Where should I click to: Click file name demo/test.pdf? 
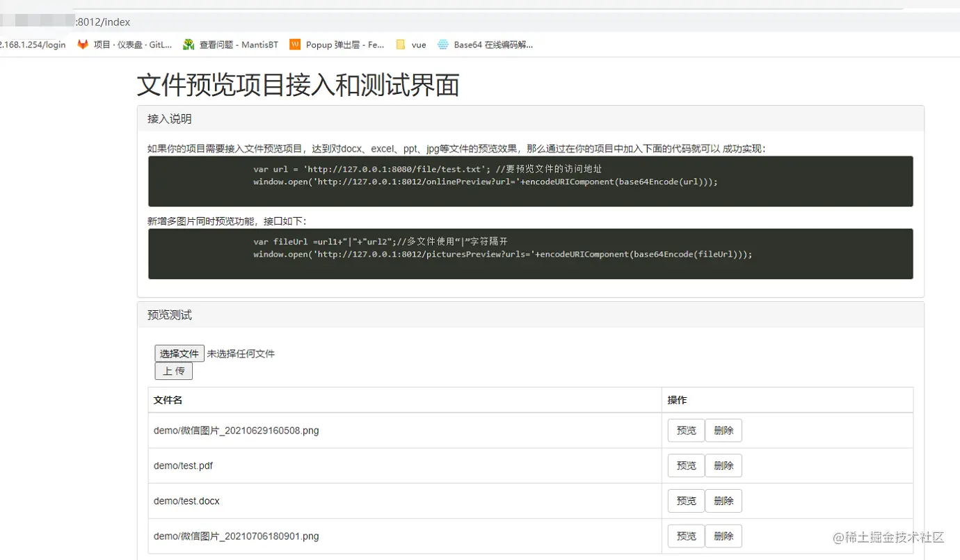[x=183, y=465]
